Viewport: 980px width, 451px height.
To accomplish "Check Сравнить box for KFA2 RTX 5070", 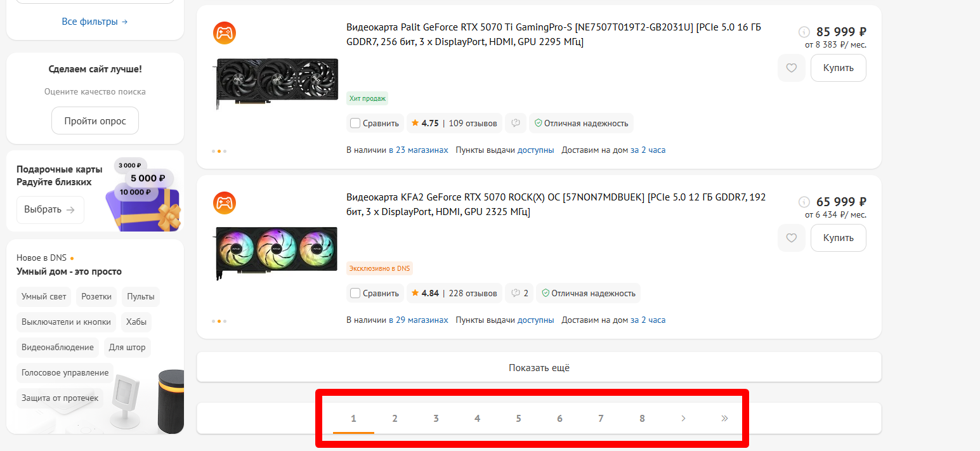I will tap(355, 293).
